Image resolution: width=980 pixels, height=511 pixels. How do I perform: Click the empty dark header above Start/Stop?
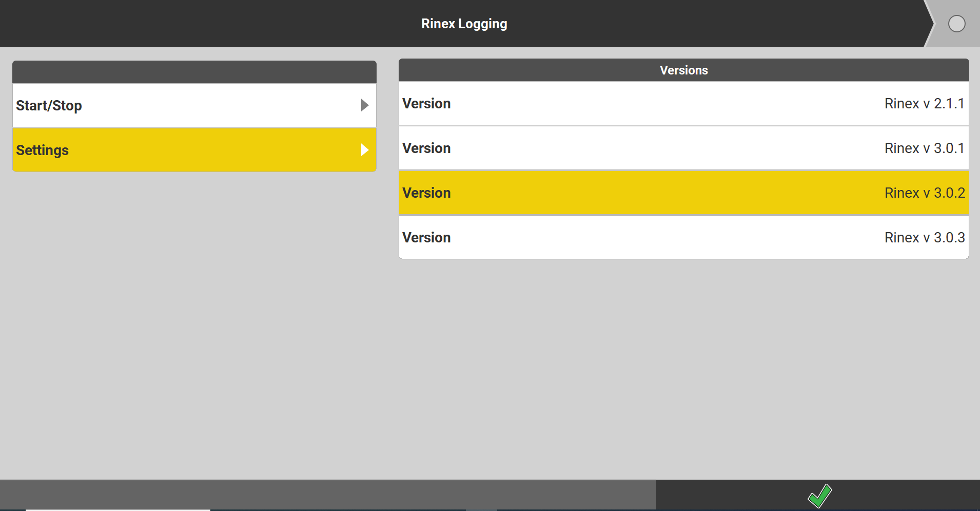point(194,72)
